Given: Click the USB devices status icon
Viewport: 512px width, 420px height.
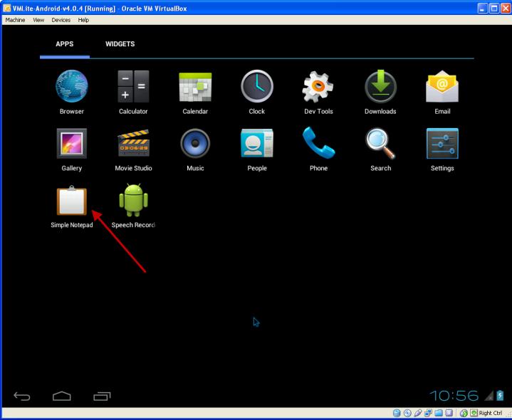Looking at the screenshot, I should tap(418, 413).
